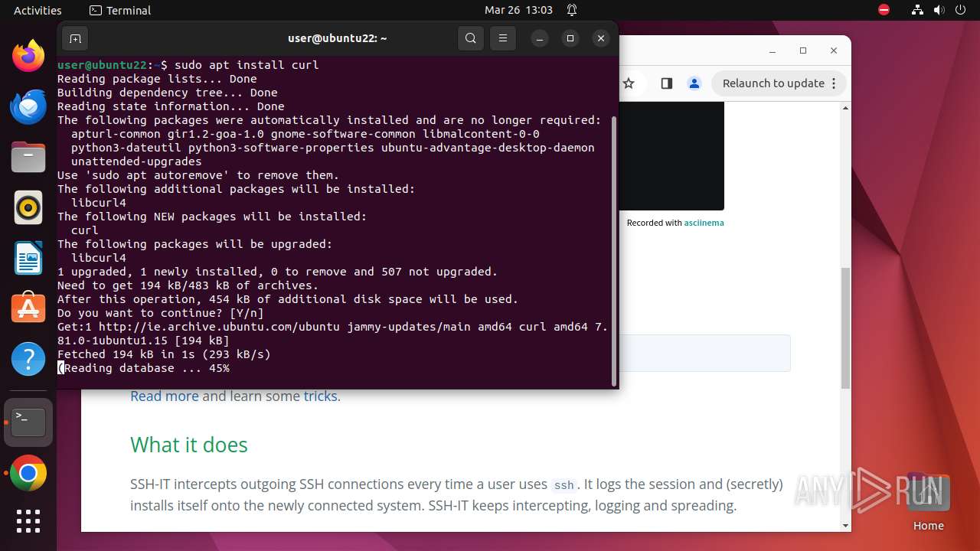Open new tab button in Terminal

click(75, 38)
